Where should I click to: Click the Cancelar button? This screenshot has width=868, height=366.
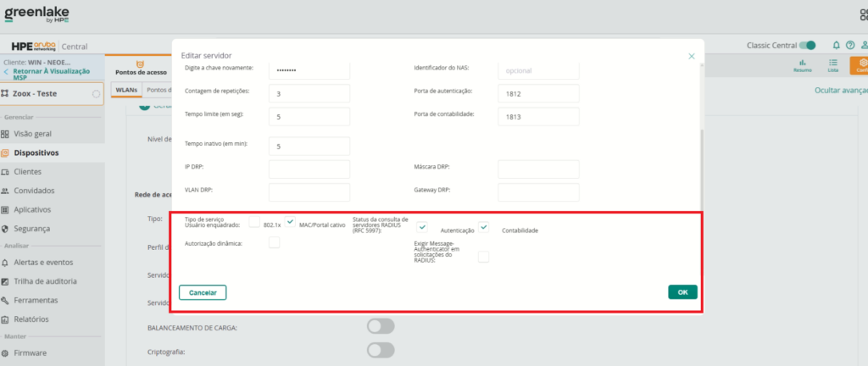[203, 292]
